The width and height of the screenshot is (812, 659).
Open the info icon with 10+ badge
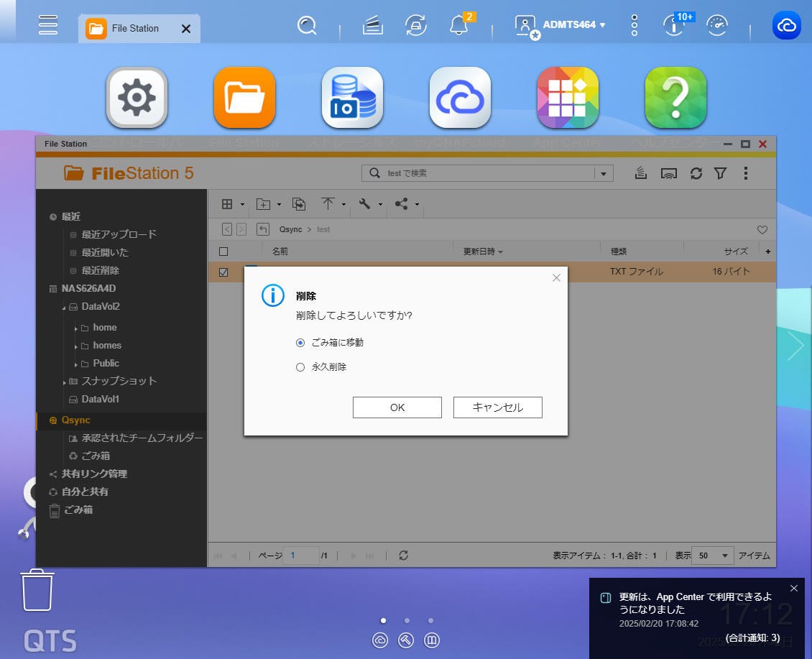(674, 25)
